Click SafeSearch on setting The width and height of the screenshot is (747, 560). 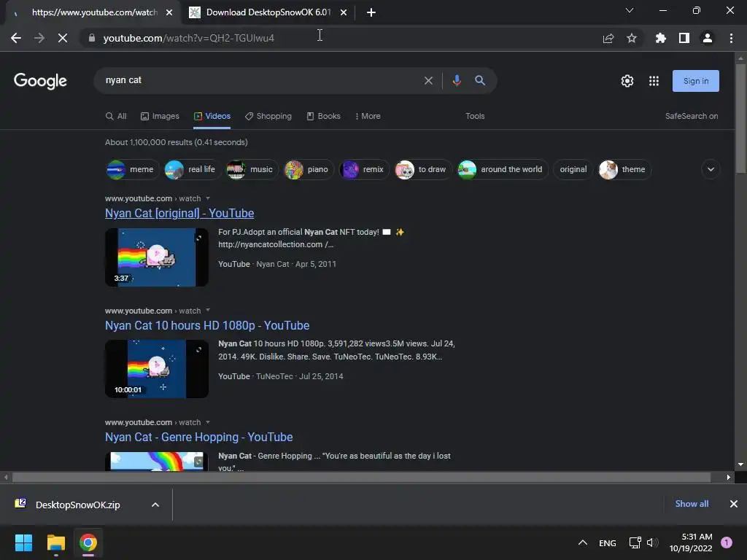(x=692, y=116)
